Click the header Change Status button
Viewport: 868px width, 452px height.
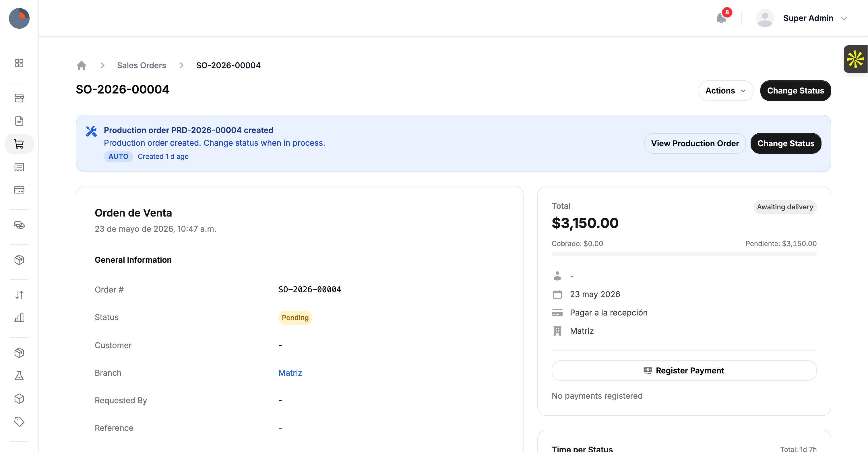tap(795, 91)
